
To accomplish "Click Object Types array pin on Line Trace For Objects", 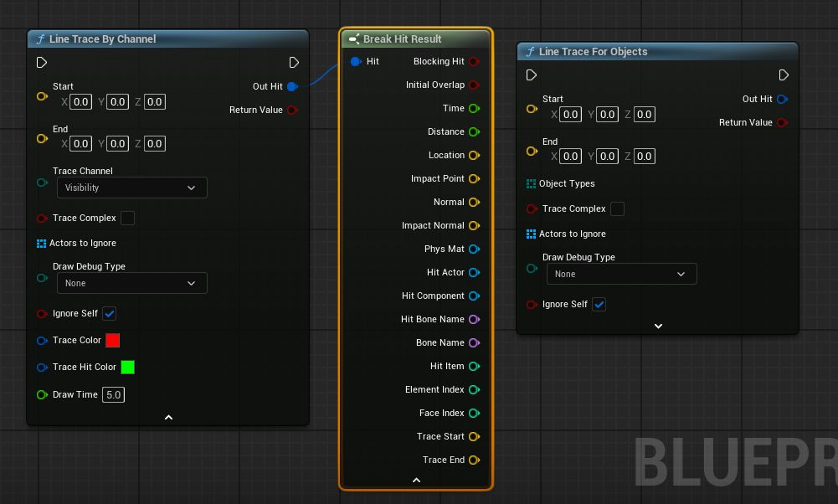I will point(531,184).
